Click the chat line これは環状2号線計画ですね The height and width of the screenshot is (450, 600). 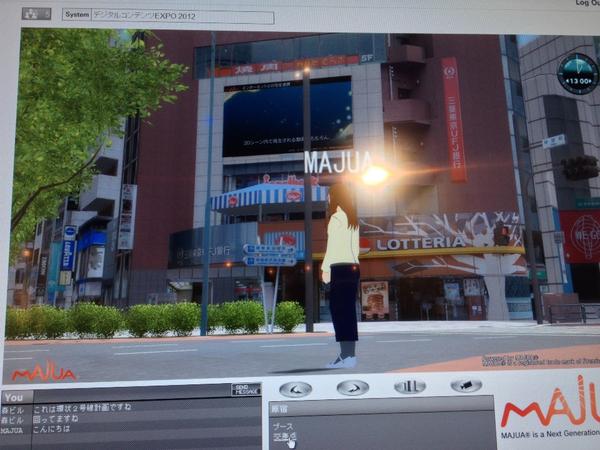tap(82, 408)
